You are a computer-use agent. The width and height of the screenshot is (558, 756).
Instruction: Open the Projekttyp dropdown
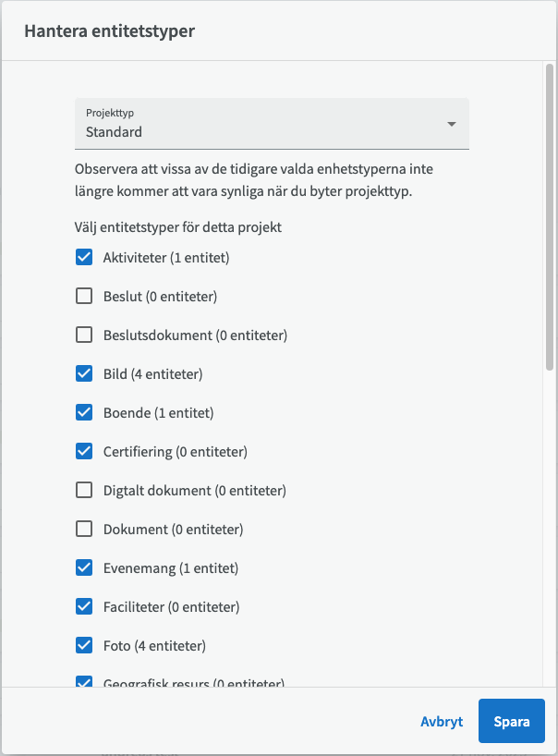pyautogui.click(x=272, y=124)
